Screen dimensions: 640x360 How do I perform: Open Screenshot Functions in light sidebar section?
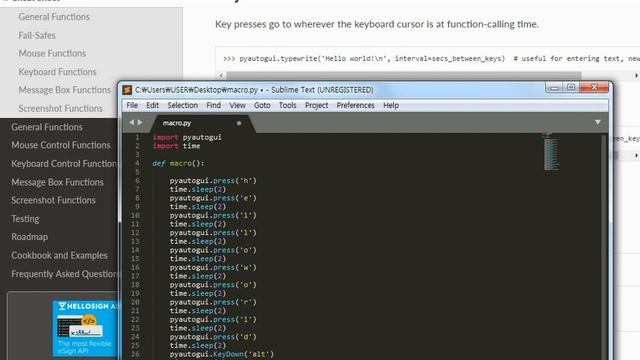[60, 109]
